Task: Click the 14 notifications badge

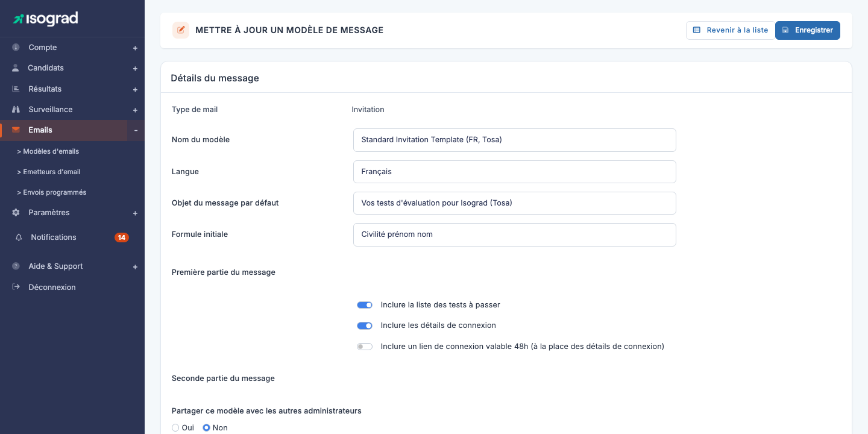Action: tap(122, 237)
